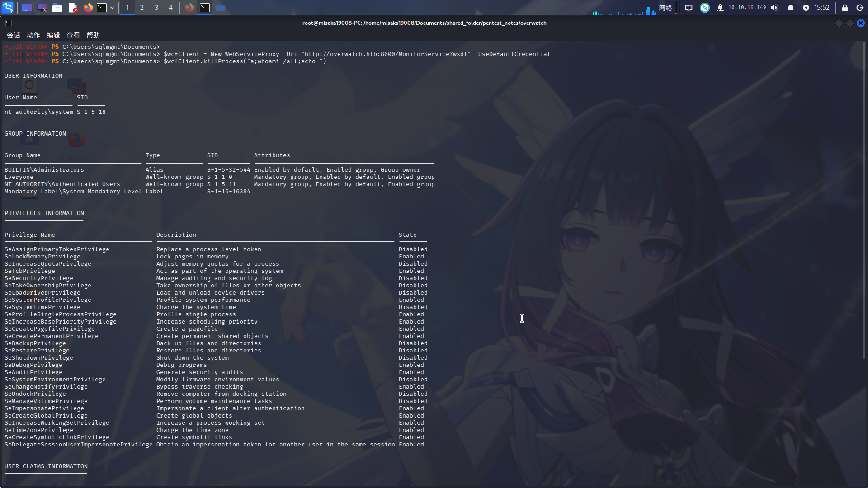Click the Firefox window taskbar button
The width and height of the screenshot is (868, 488).
tap(189, 8)
